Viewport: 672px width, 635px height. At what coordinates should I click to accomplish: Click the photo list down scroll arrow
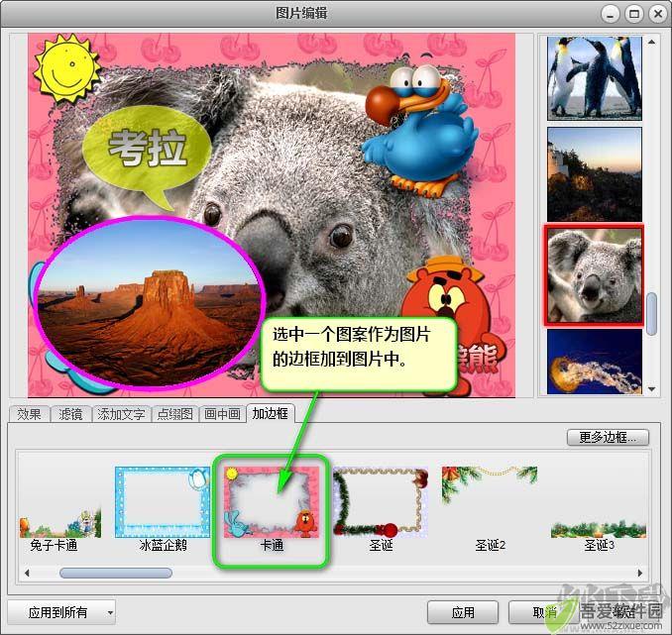coord(652,389)
